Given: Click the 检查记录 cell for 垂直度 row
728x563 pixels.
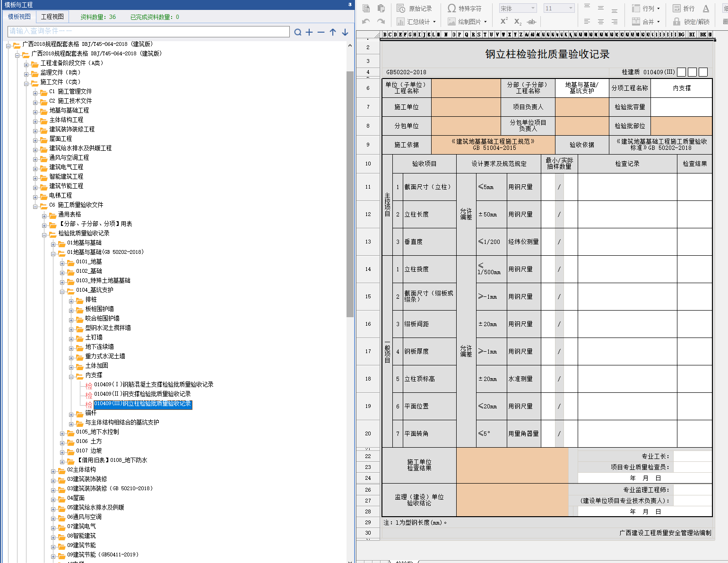Looking at the screenshot, I should (627, 242).
